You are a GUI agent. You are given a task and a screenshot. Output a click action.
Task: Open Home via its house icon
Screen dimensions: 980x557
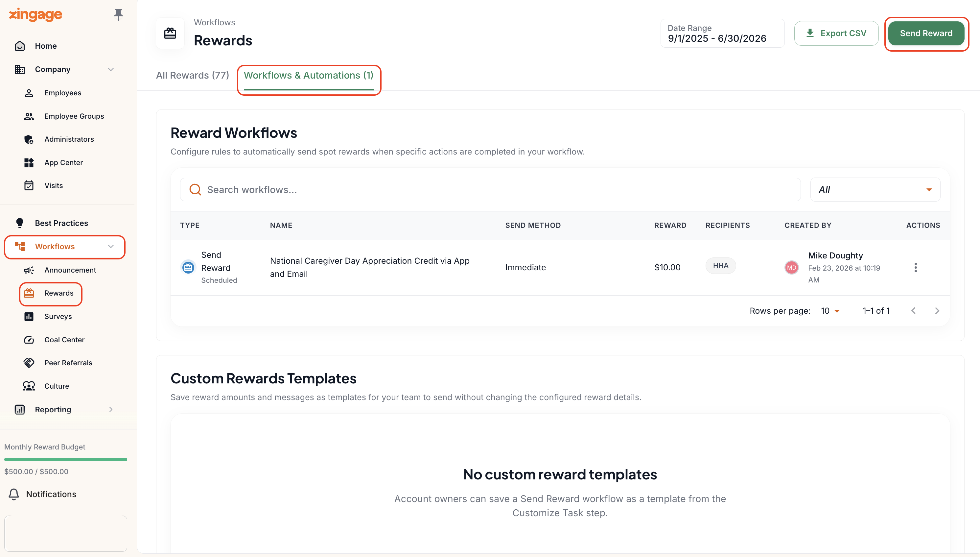19,46
